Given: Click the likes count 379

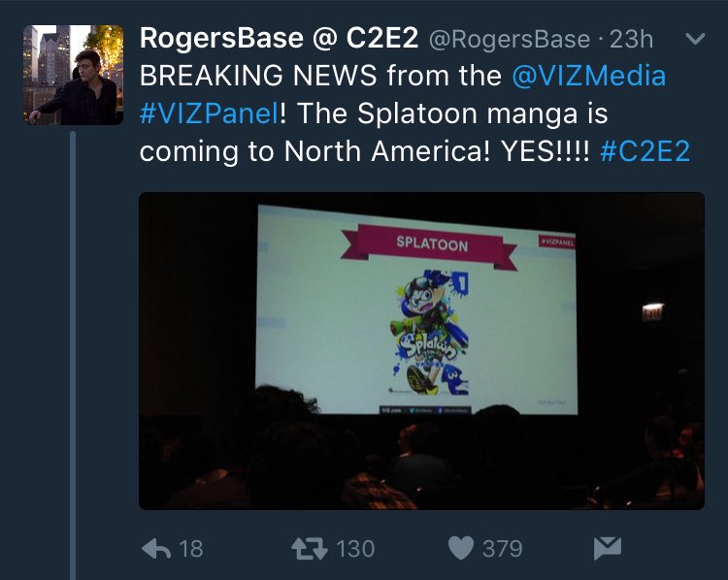Looking at the screenshot, I should click(503, 549).
